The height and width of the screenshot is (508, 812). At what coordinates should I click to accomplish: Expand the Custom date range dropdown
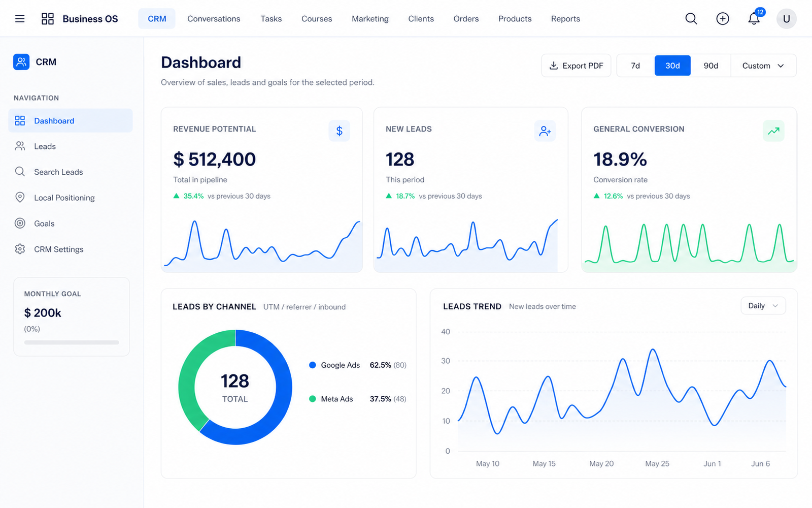[x=763, y=66]
